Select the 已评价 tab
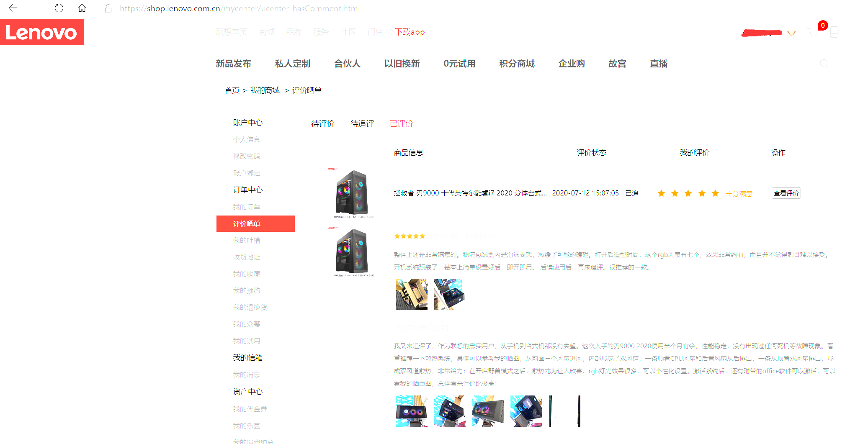868x444 pixels. [402, 123]
